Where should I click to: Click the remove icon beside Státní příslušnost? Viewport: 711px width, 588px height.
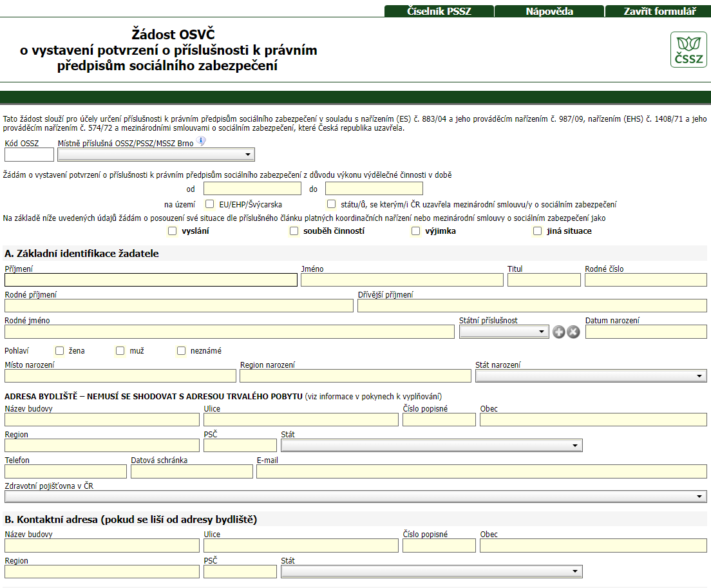pos(573,332)
